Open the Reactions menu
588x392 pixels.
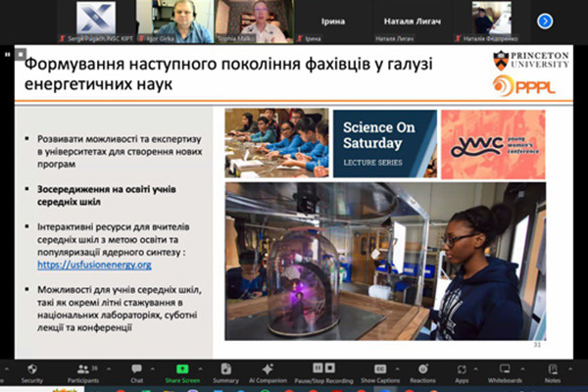[x=422, y=368]
